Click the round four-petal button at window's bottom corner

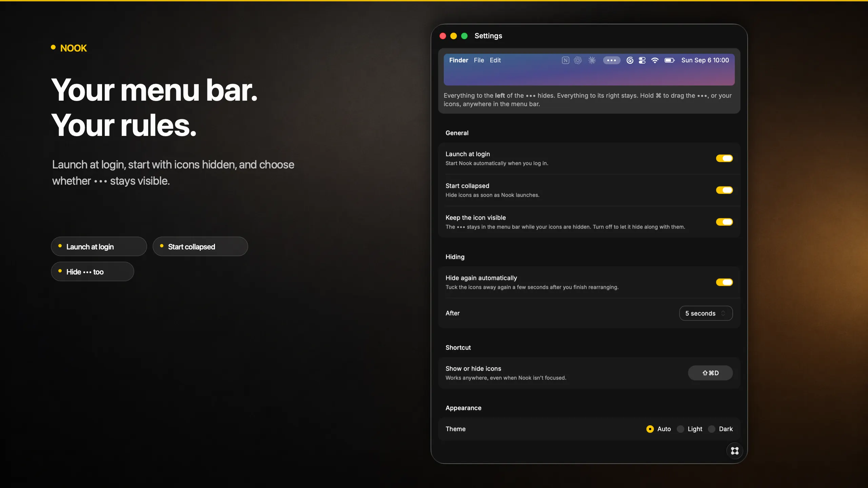click(x=735, y=451)
